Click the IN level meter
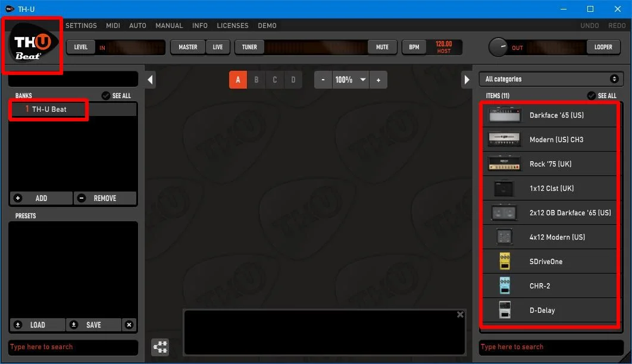Image resolution: width=632 pixels, height=364 pixels. (x=130, y=48)
